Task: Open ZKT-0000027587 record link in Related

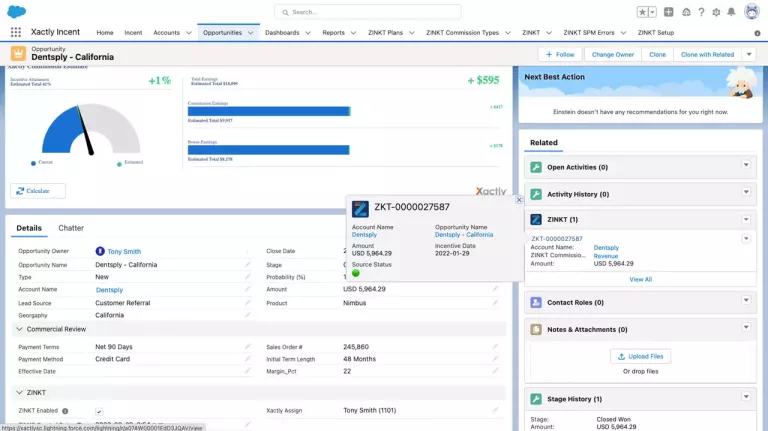Action: [x=557, y=239]
